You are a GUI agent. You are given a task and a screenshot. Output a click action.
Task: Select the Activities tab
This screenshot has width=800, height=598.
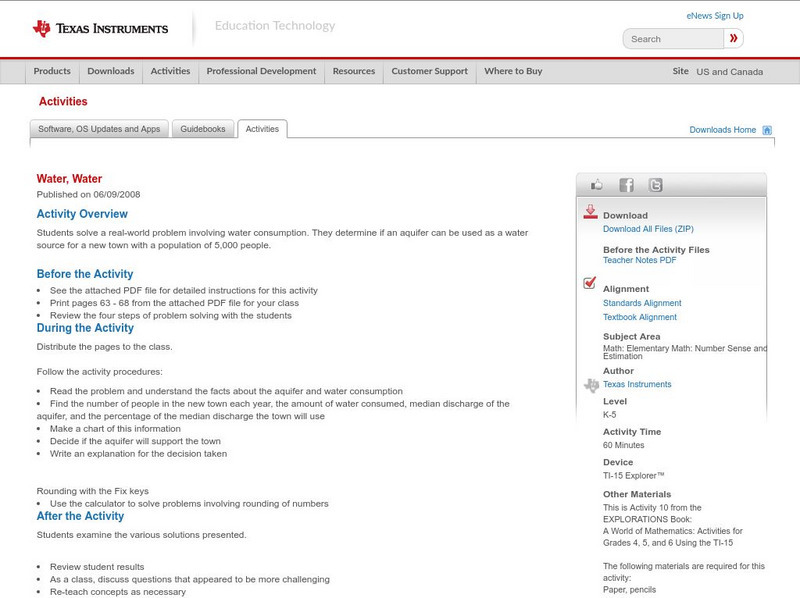[x=263, y=128]
